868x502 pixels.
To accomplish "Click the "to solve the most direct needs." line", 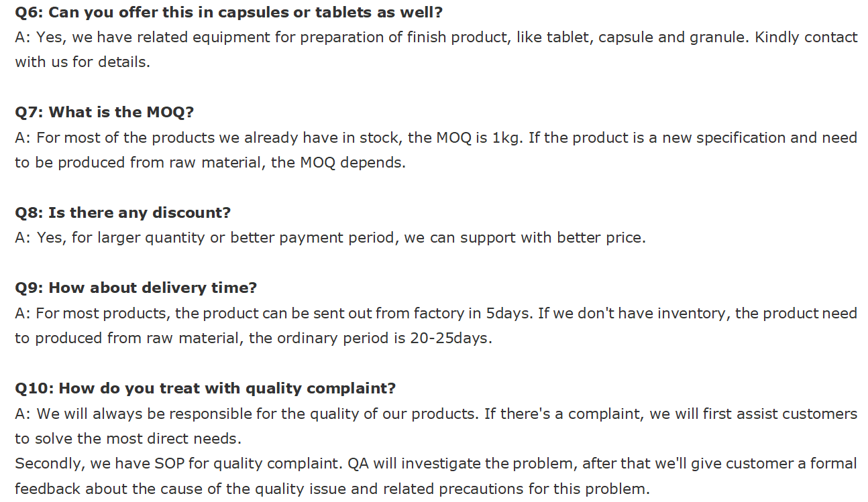I will point(128,439).
